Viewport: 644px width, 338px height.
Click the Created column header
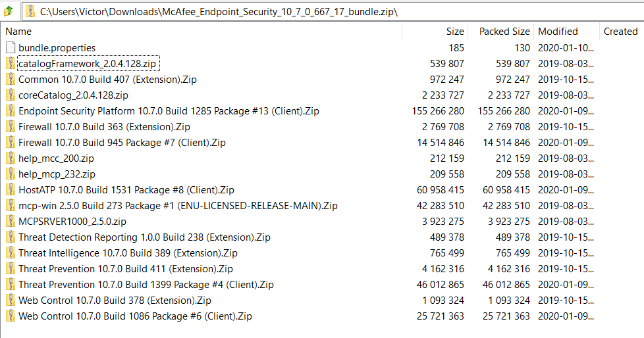(x=620, y=32)
